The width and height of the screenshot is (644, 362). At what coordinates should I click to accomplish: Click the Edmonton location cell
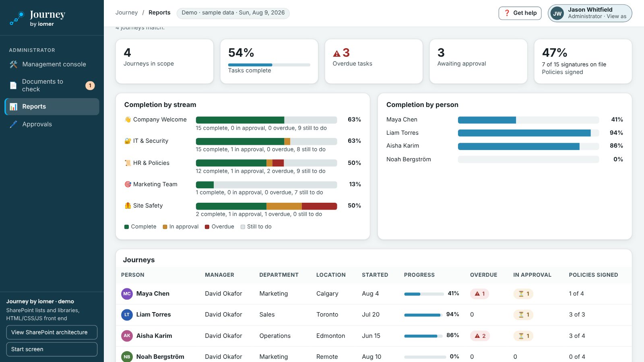(330, 336)
